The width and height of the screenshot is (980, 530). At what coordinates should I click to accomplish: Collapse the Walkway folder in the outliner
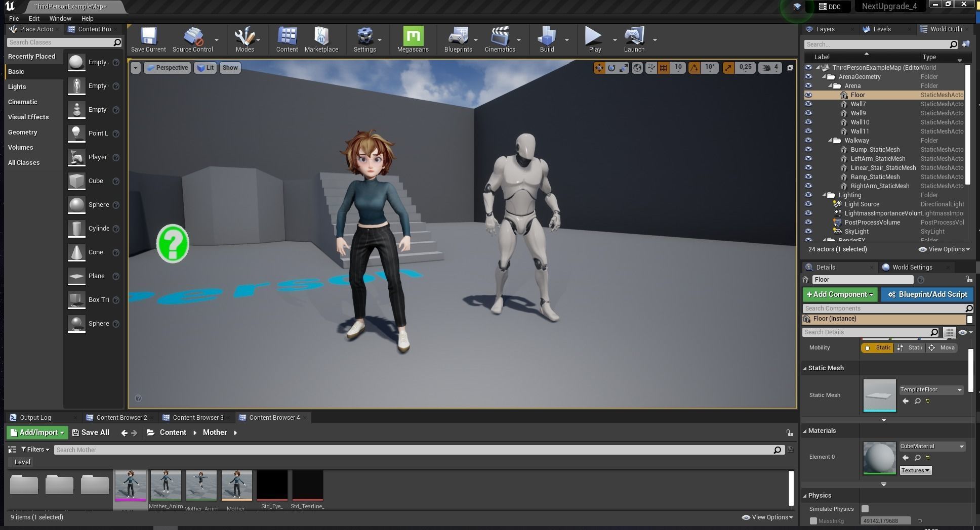830,141
